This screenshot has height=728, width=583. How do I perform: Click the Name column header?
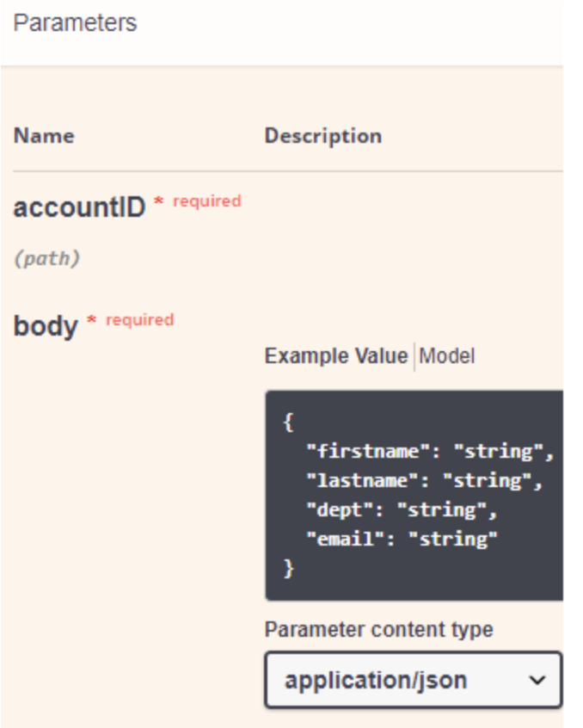(x=44, y=136)
